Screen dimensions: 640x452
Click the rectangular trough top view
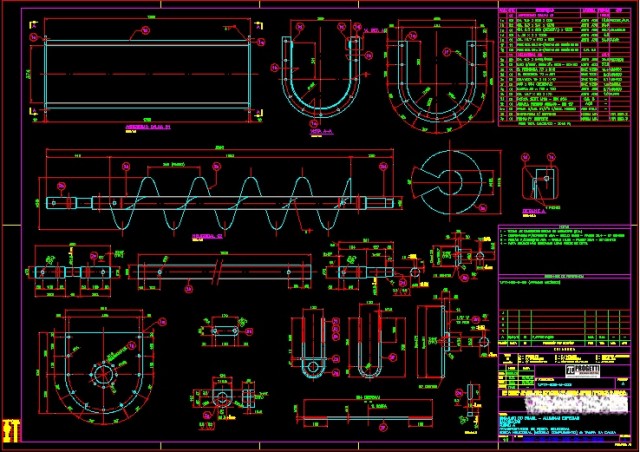click(140, 73)
